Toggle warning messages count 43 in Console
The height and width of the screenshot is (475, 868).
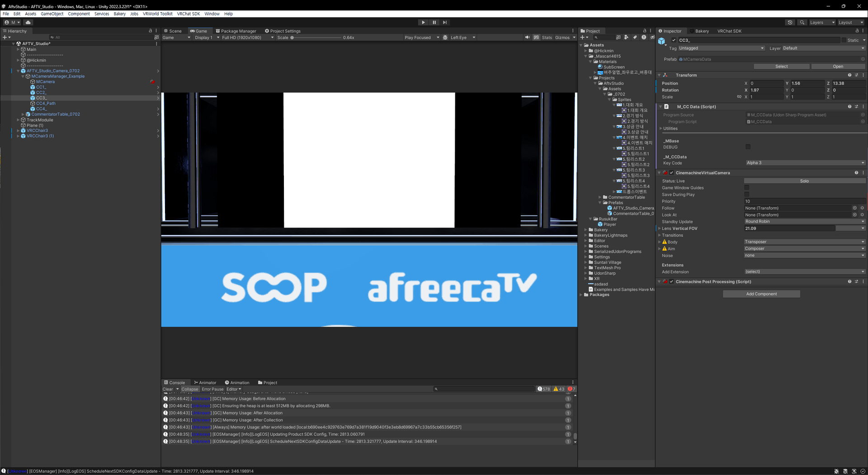pos(559,389)
